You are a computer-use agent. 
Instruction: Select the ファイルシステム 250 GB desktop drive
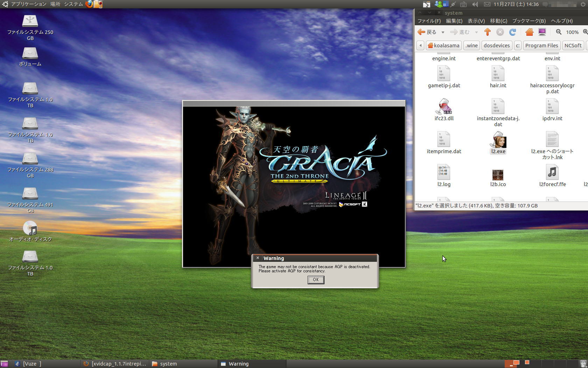(30, 21)
